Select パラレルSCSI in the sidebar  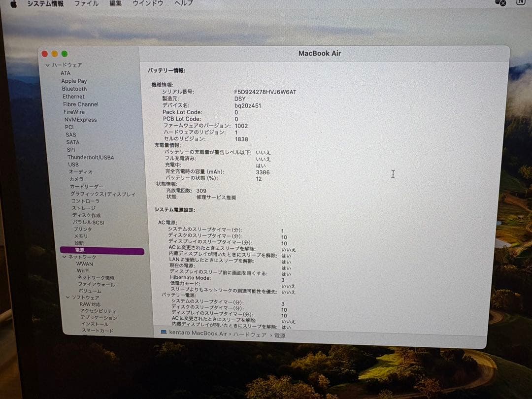(x=89, y=222)
